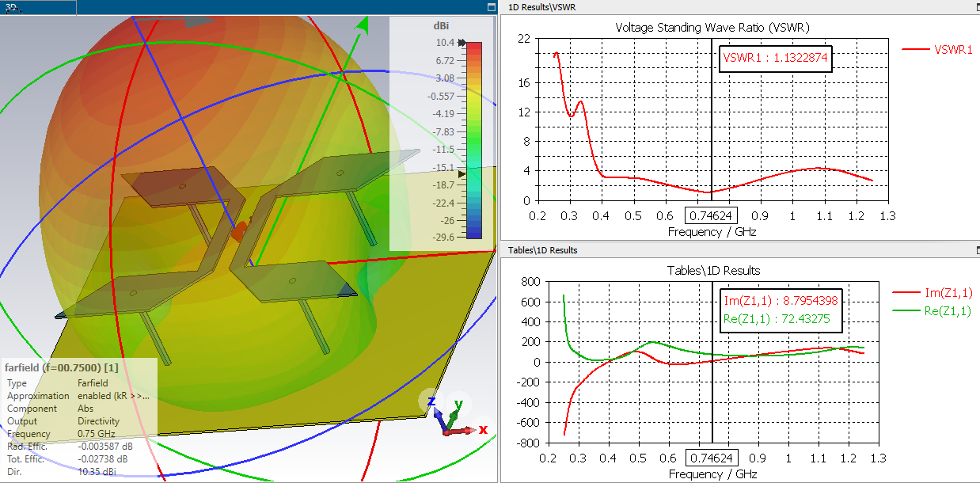Image resolution: width=980 pixels, height=483 pixels.
Task: Select the Im(Z1,1) legend entry
Action: 931,292
